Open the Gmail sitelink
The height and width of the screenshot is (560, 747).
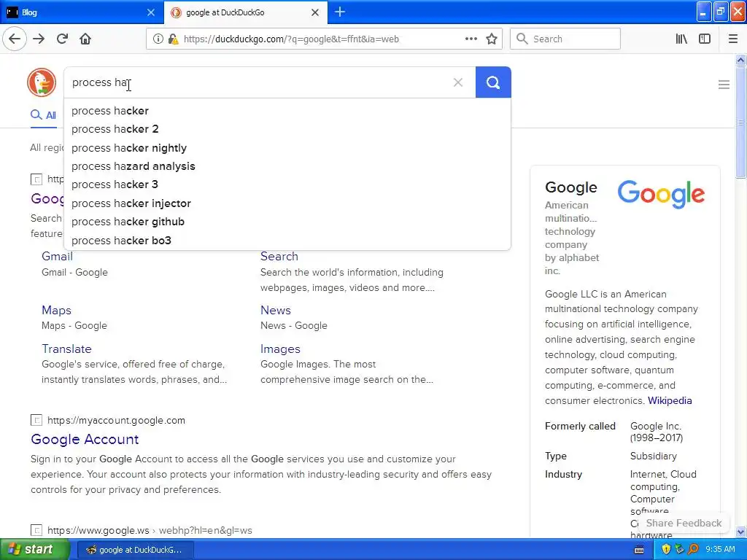[57, 256]
